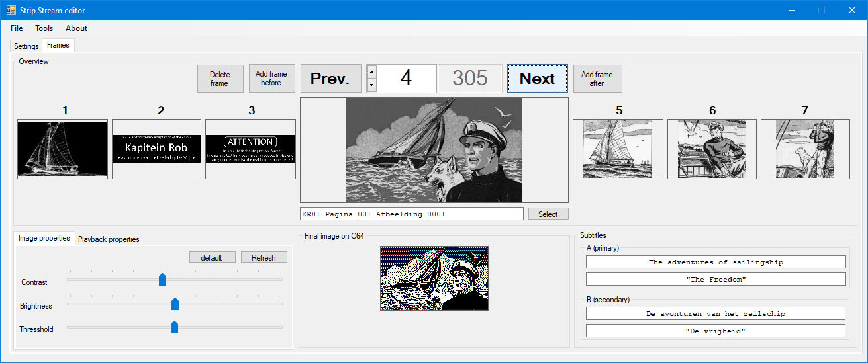
Task: Click the Select image button
Action: [548, 214]
